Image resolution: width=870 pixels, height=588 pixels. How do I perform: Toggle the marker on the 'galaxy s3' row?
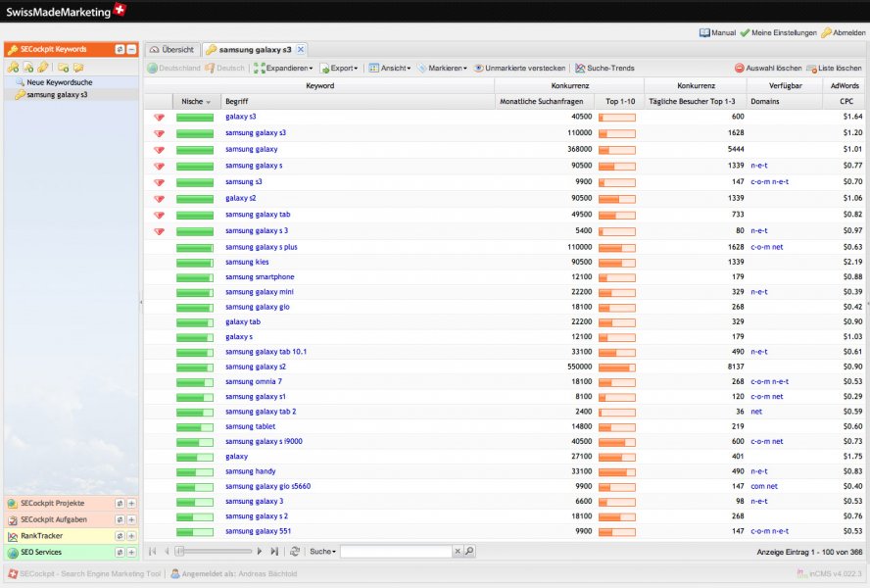[x=160, y=118]
